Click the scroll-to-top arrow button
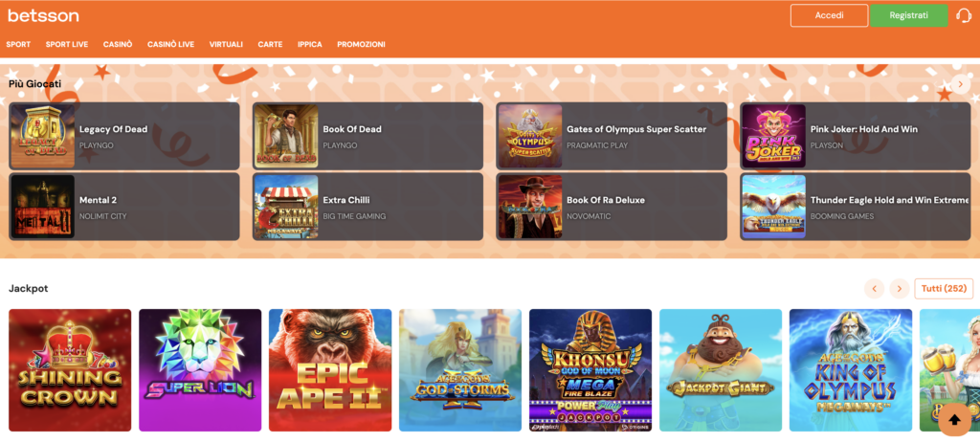This screenshot has height=442, width=980. click(x=954, y=419)
